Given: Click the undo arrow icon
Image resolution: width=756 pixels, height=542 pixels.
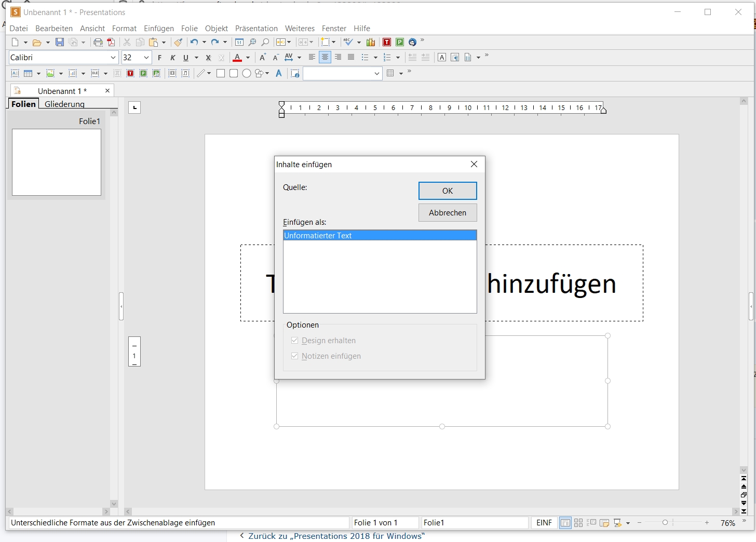Looking at the screenshot, I should [194, 43].
